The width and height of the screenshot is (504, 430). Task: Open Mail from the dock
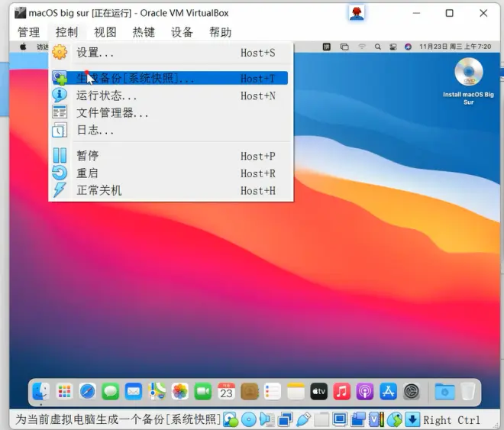pyautogui.click(x=134, y=392)
